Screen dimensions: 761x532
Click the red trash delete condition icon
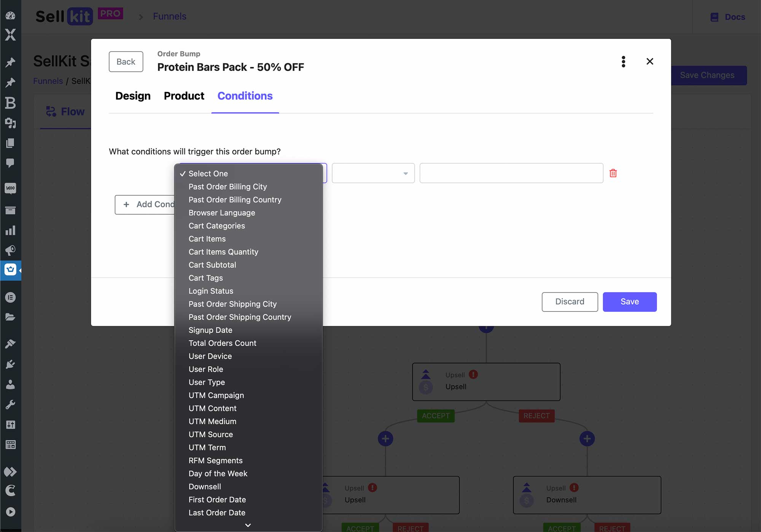pos(613,173)
